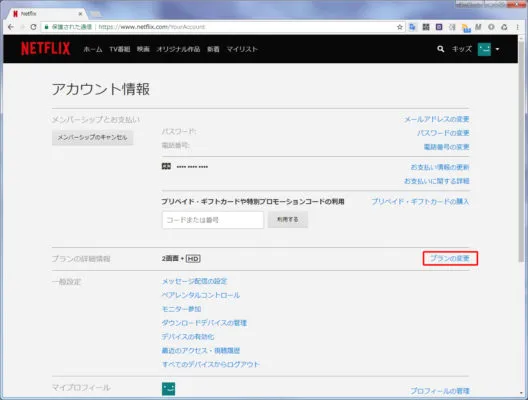Click すべてのデバイスからログアウト link

click(211, 364)
